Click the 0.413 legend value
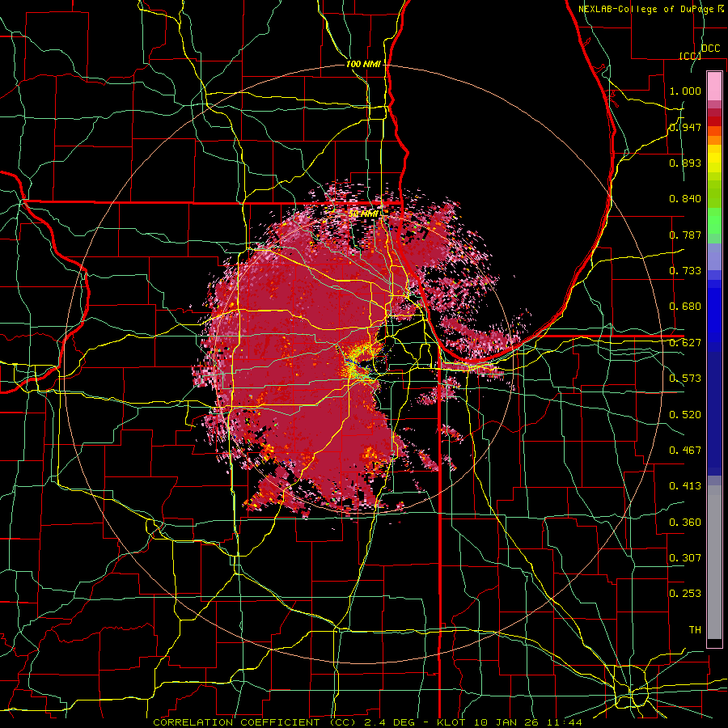This screenshot has height=728, width=728. tap(685, 486)
